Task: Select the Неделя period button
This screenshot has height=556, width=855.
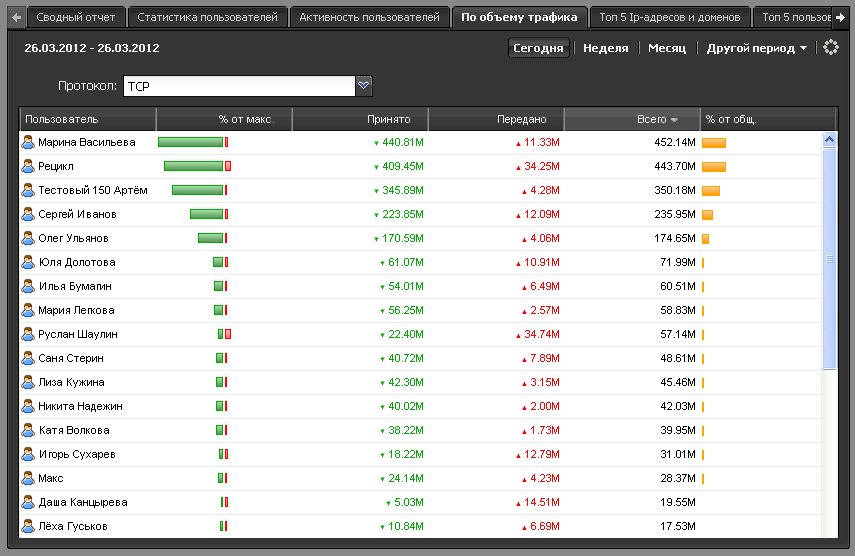Action: pyautogui.click(x=605, y=48)
